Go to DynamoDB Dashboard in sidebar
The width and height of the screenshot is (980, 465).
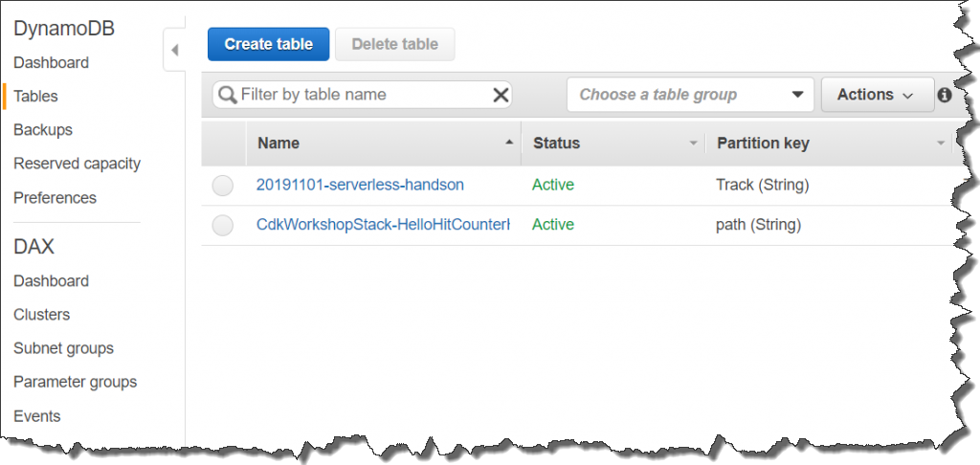tap(52, 62)
